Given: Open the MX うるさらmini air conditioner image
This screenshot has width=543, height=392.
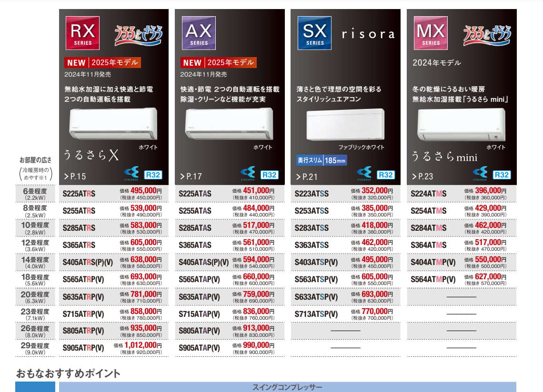Looking at the screenshot, I should pyautogui.click(x=461, y=125).
